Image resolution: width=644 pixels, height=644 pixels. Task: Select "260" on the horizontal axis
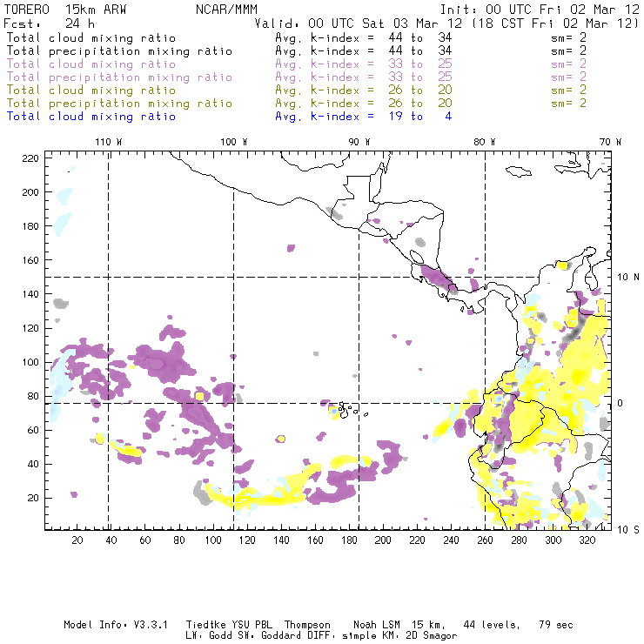[485, 540]
